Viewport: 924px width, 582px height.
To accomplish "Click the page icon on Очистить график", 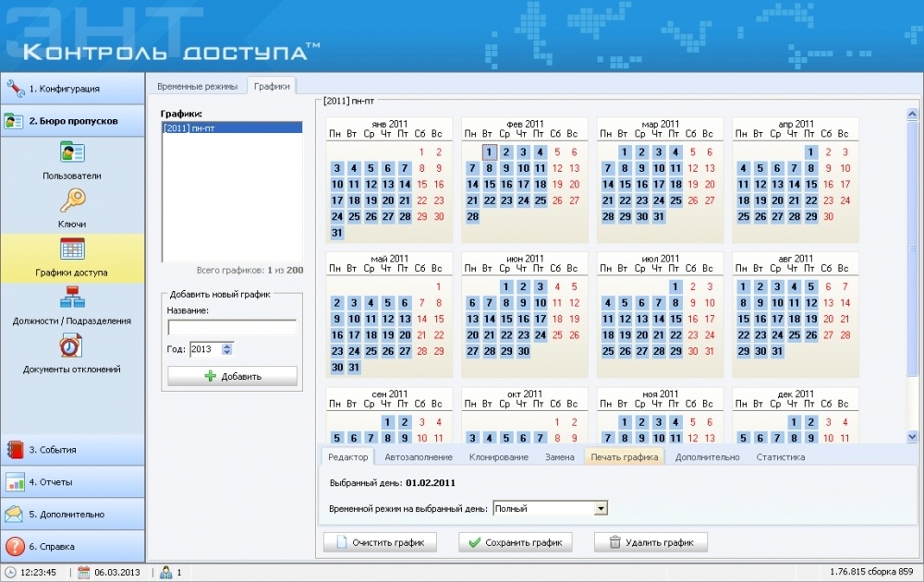I will [x=341, y=542].
